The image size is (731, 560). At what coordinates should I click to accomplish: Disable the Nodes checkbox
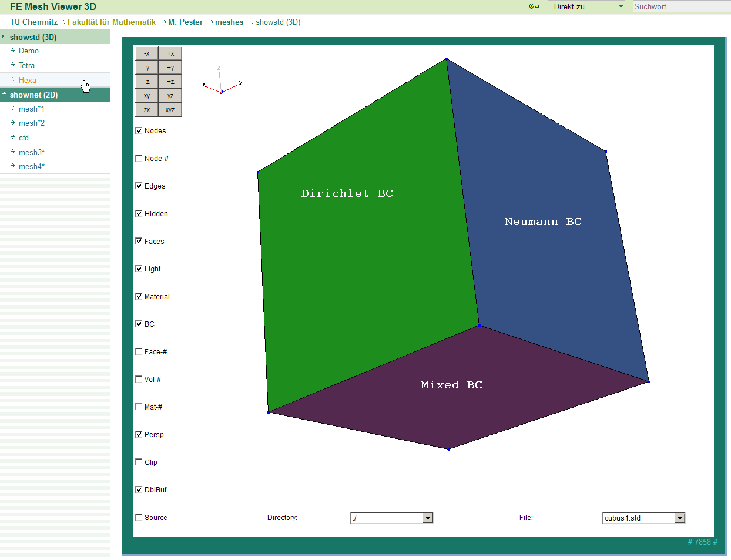[x=139, y=130]
